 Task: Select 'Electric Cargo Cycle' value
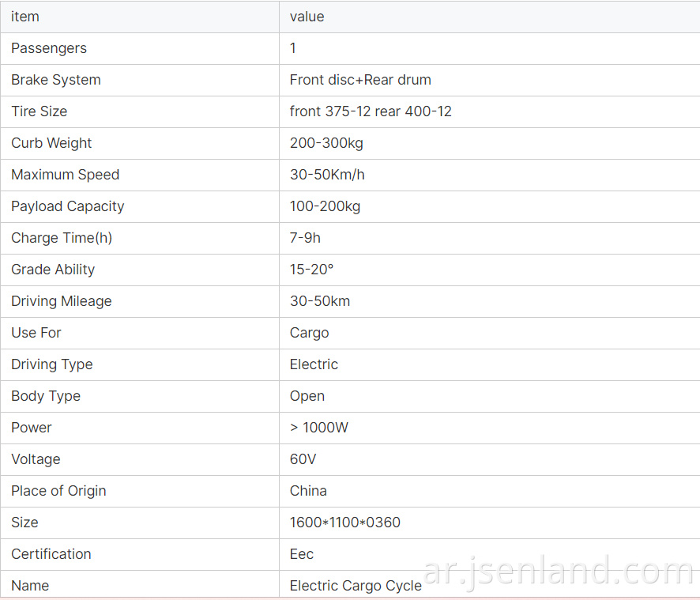(356, 586)
